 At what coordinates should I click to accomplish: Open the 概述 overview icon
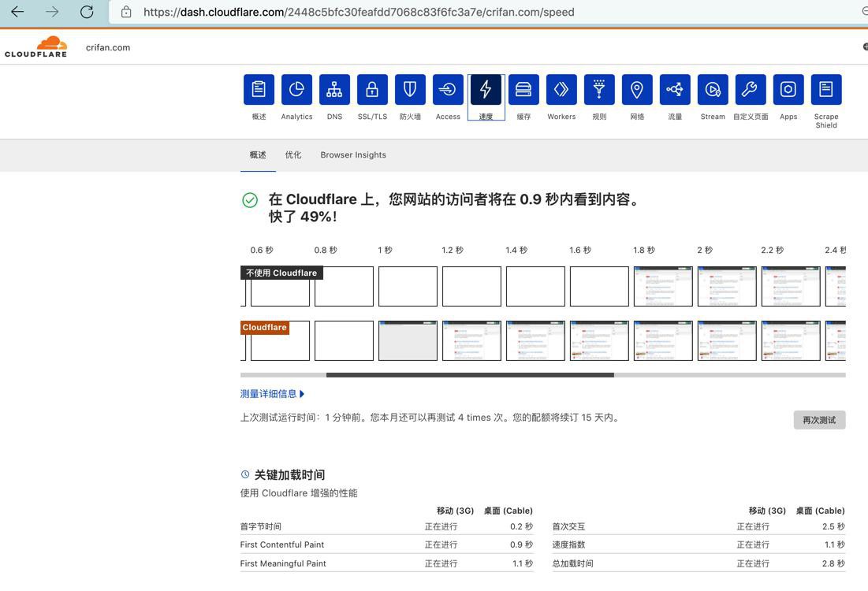coord(259,89)
